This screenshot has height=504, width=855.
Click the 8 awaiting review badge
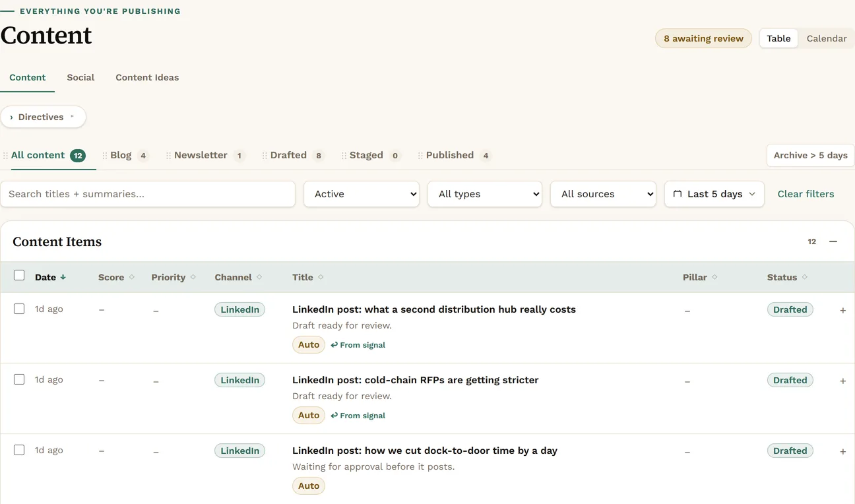703,38
